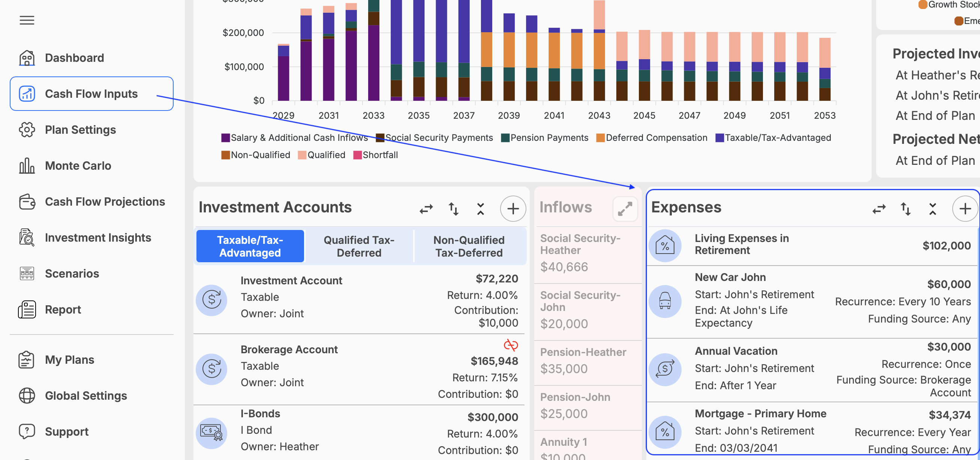Switch to Qualified Tax-Deferred tab
This screenshot has height=460, width=980.
pos(359,246)
